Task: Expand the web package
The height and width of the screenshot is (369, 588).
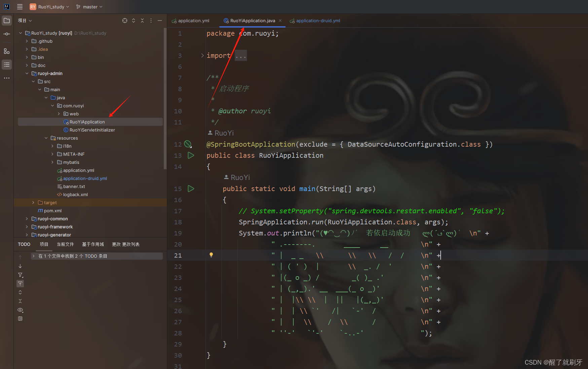Action: [59, 114]
